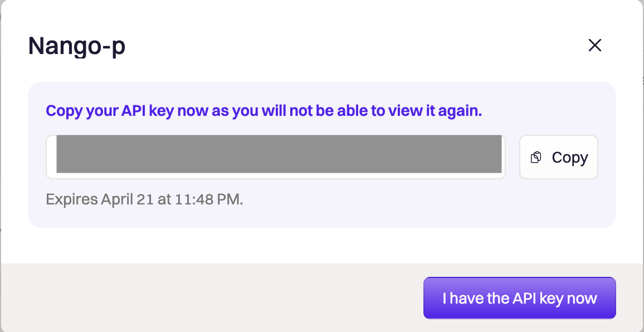The width and height of the screenshot is (644, 332).
Task: Close the Nango-p dialog with the X icon
Action: click(595, 45)
